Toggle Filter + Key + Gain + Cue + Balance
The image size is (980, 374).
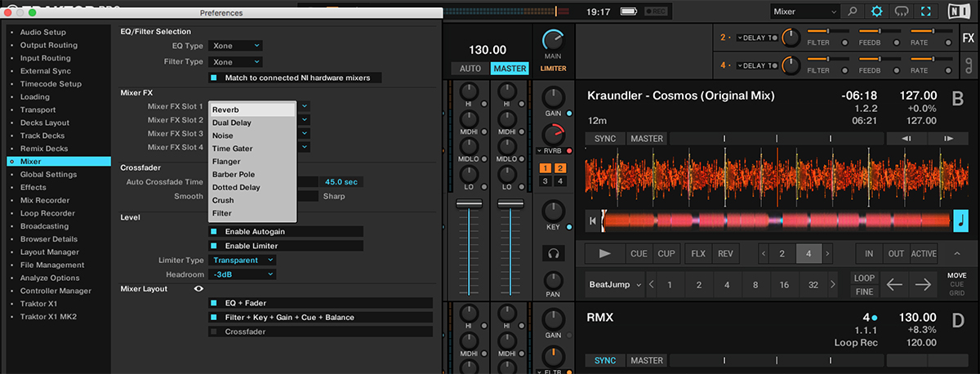(214, 317)
